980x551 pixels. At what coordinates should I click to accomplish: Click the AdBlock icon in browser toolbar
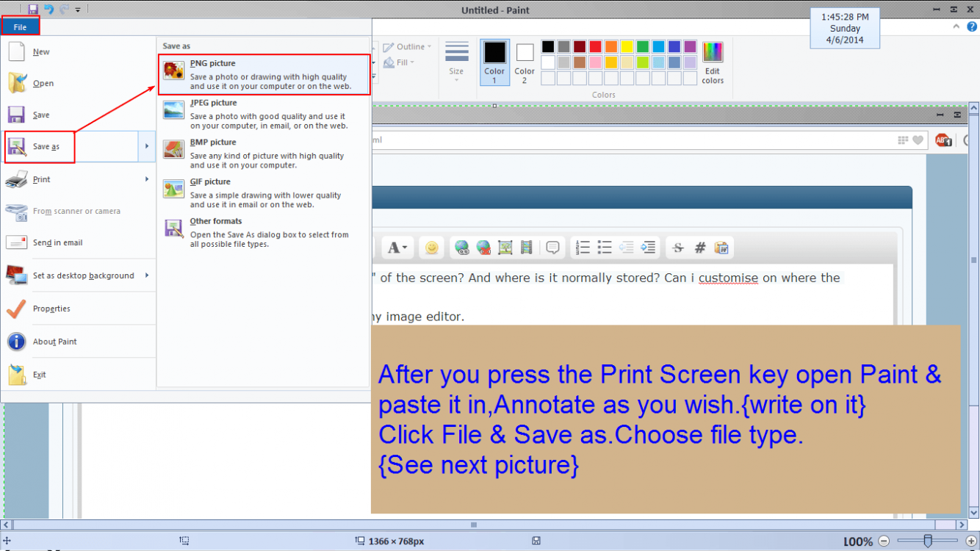pyautogui.click(x=943, y=140)
